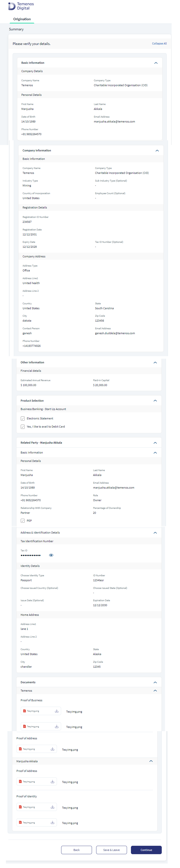Collapse Basic Information under Related Party
This screenshot has height=868, width=180.
[x=155, y=453]
